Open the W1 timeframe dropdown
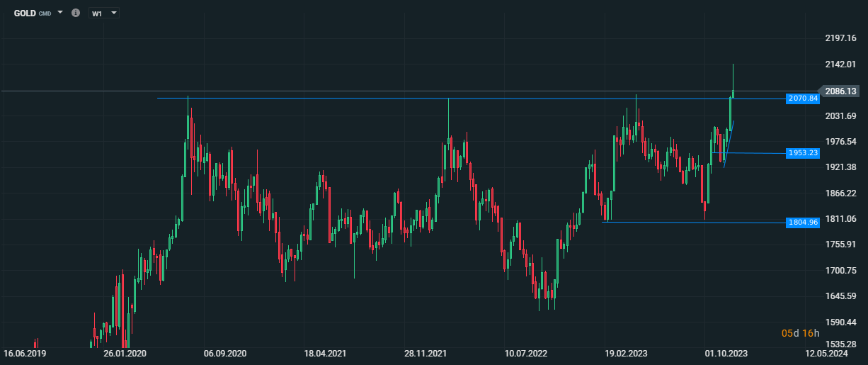Screen dimensions: 868x365 pos(104,13)
